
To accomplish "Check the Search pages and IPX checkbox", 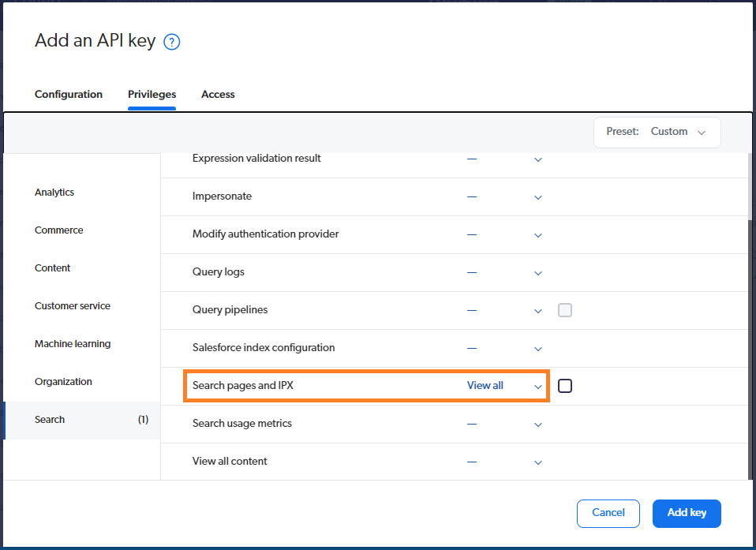I will point(564,386).
